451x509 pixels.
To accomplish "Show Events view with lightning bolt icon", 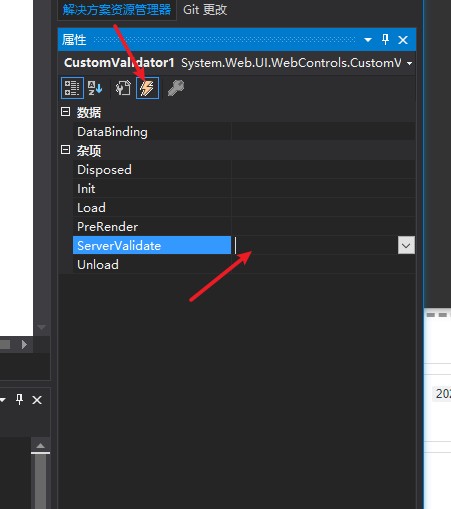I will click(147, 88).
